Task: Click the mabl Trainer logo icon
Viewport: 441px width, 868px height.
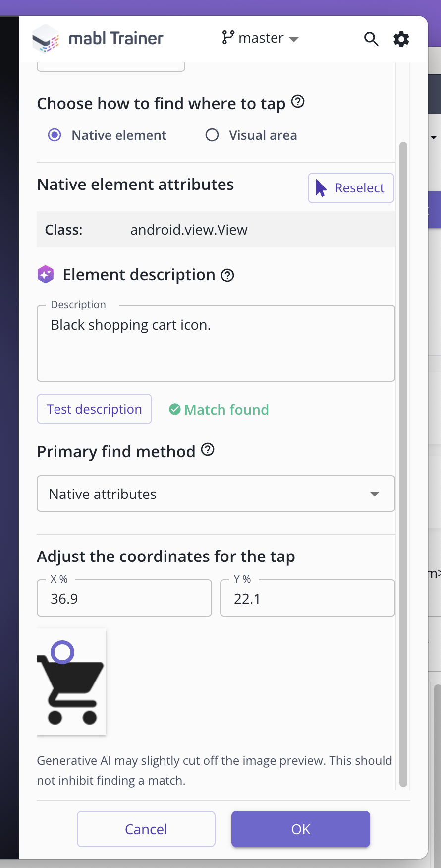Action: pos(46,38)
